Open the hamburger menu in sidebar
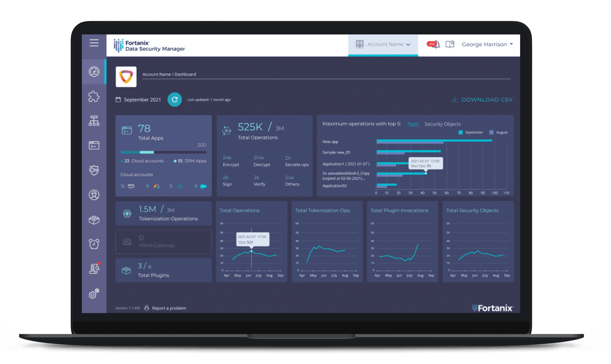 point(94,43)
